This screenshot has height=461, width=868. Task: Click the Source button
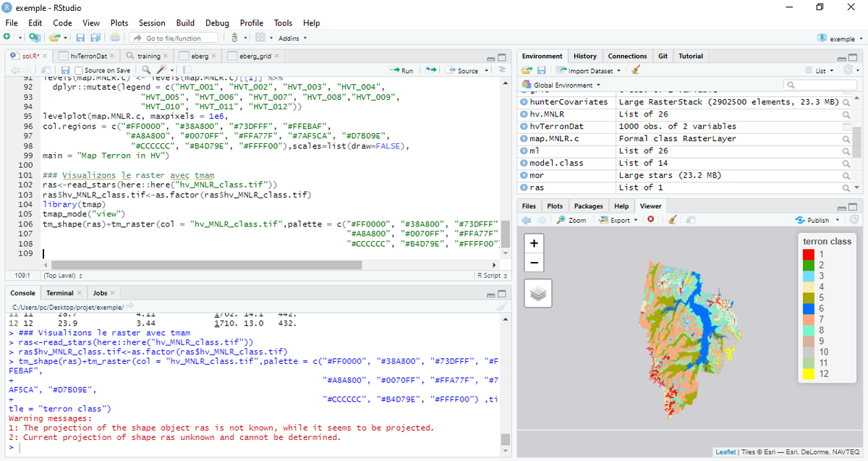[x=462, y=70]
